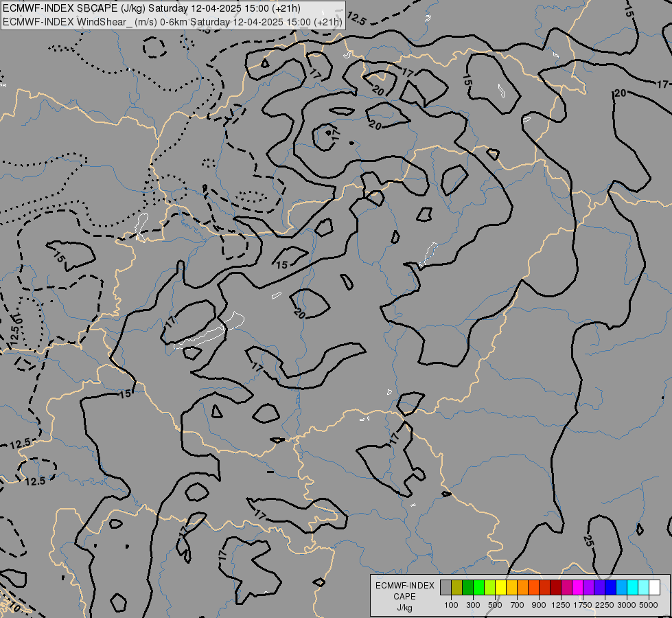Viewport: 672px width, 618px height.
Task: Click the gray swatch in CAPE legend
Action: point(445,588)
